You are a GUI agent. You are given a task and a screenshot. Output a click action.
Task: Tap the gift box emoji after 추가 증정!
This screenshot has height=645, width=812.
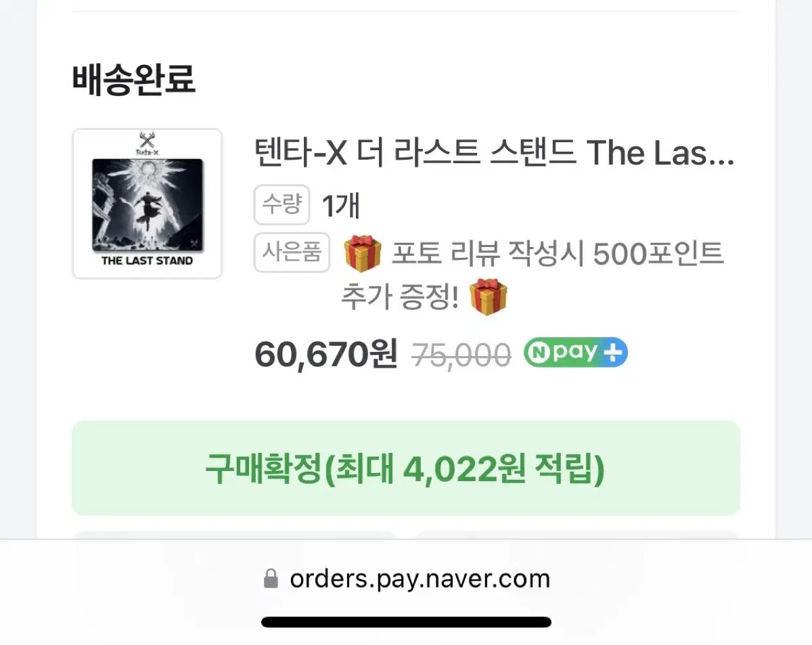(x=488, y=297)
